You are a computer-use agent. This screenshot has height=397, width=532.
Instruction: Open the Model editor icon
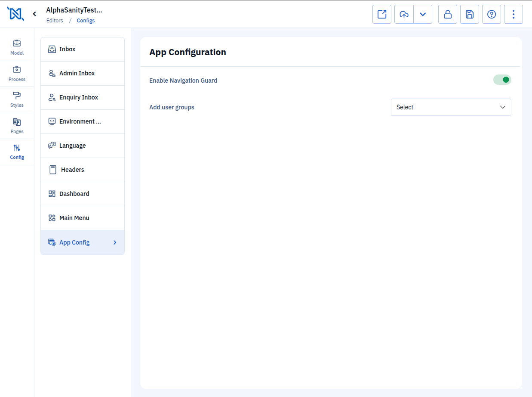[17, 43]
